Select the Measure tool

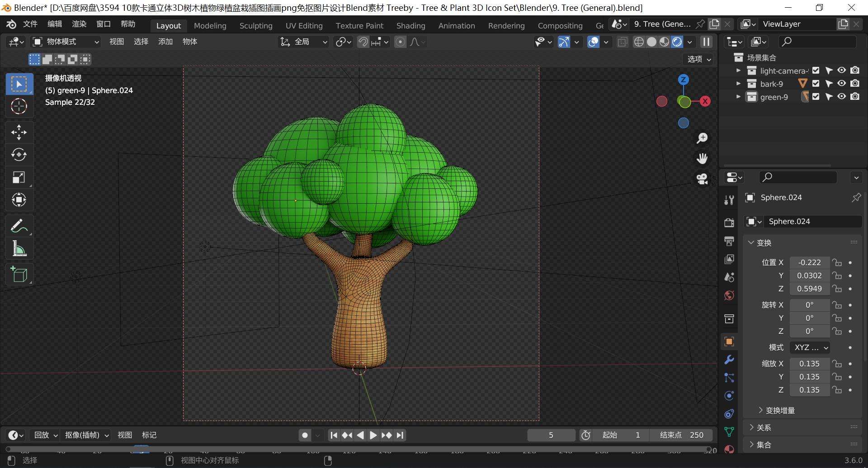(19, 248)
